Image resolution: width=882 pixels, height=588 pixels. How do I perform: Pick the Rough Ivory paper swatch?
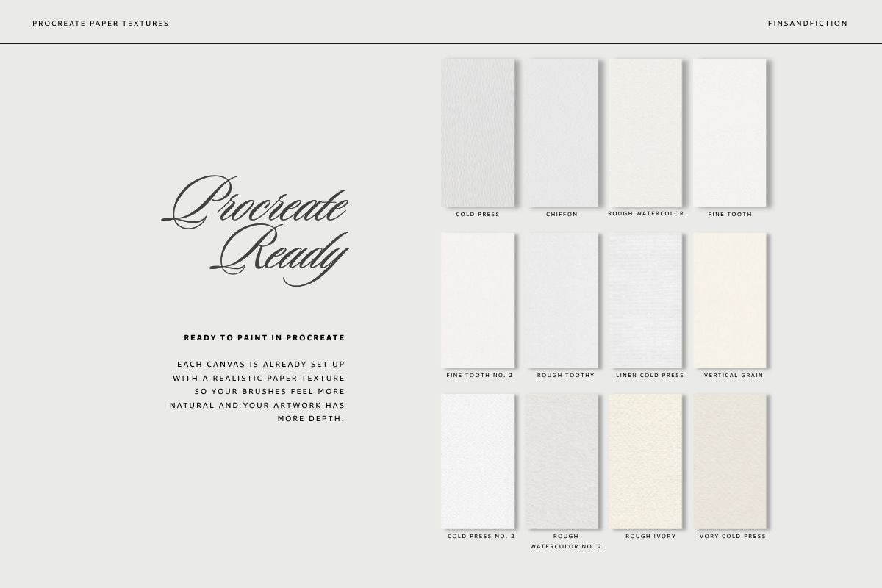coord(645,461)
